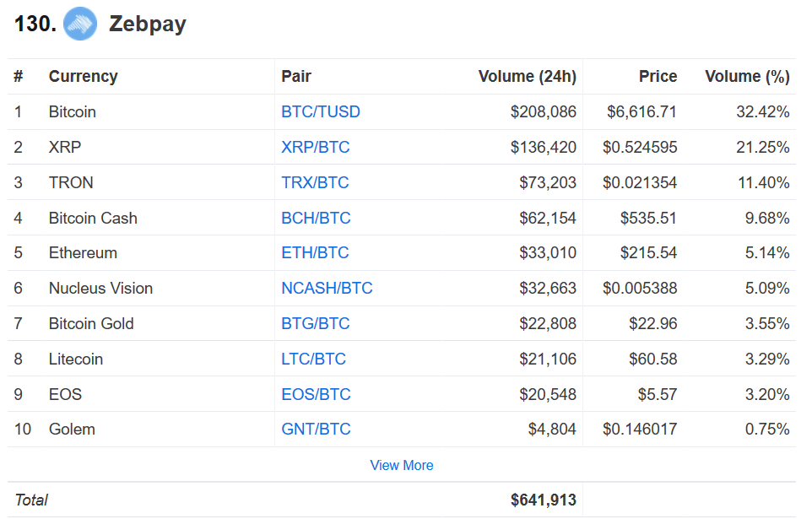Select the TRON currency name
Viewport: 812px width, 519px height.
pyautogui.click(x=71, y=182)
